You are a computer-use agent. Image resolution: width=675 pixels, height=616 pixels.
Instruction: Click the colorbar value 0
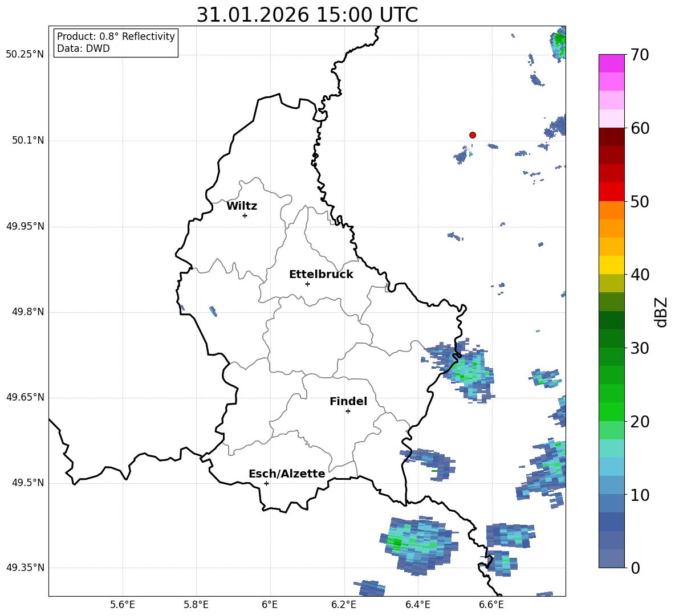pyautogui.click(x=635, y=568)
